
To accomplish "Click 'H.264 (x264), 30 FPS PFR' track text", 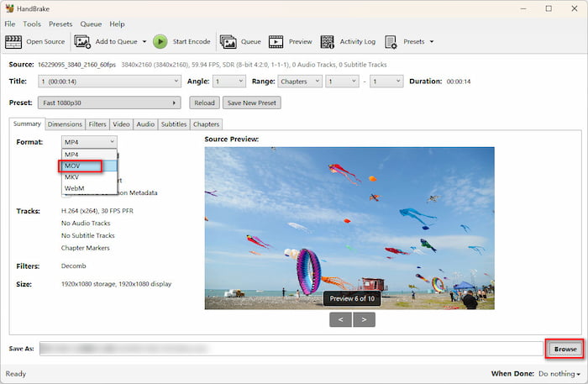I will coord(97,211).
